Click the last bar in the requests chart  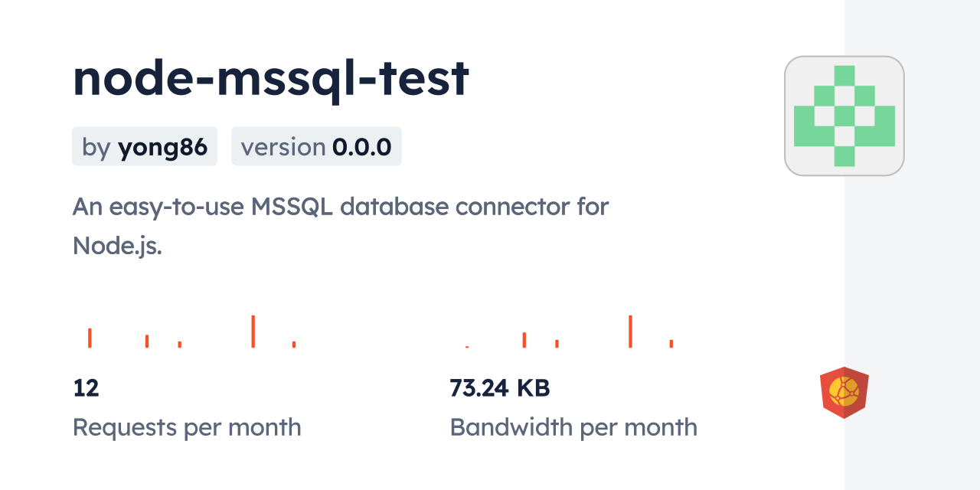coord(294,344)
